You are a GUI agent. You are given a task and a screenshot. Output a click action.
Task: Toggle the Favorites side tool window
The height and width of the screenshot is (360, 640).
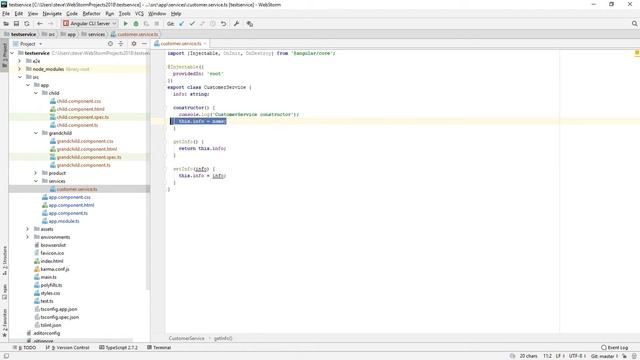(x=4, y=323)
